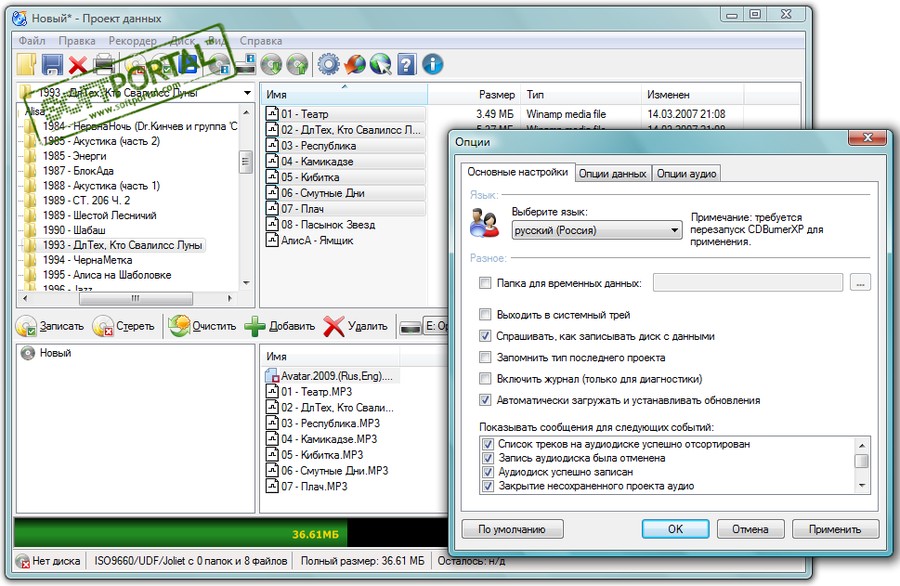The height and width of the screenshot is (586, 900).
Task: Open the Файл menu
Action: [x=32, y=41]
